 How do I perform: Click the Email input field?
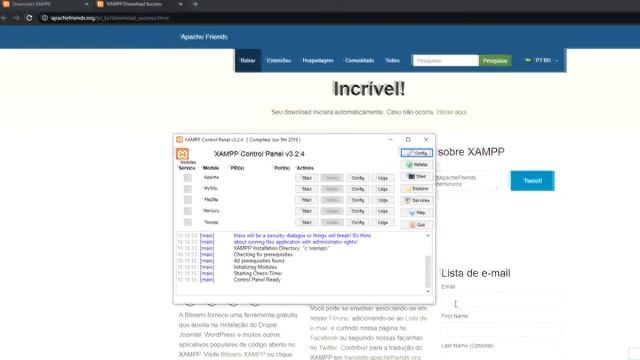(501, 300)
